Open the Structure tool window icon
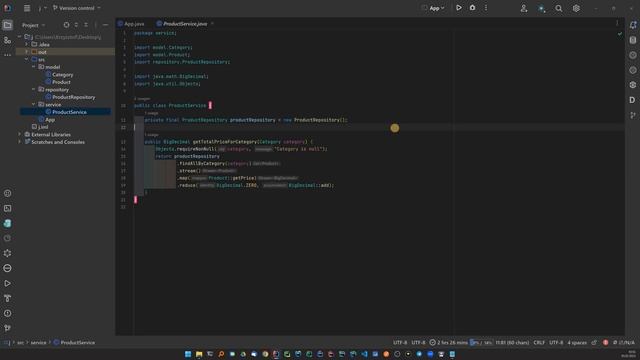Viewport: 640px width, 360px height. pyautogui.click(x=7, y=40)
